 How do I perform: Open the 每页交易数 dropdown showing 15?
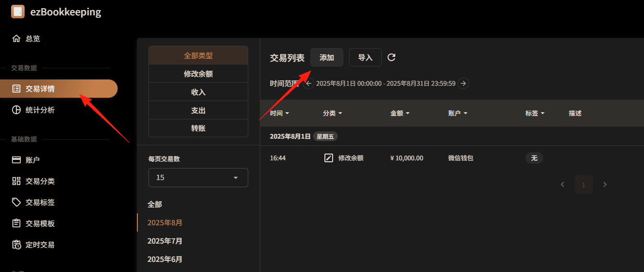click(x=198, y=178)
